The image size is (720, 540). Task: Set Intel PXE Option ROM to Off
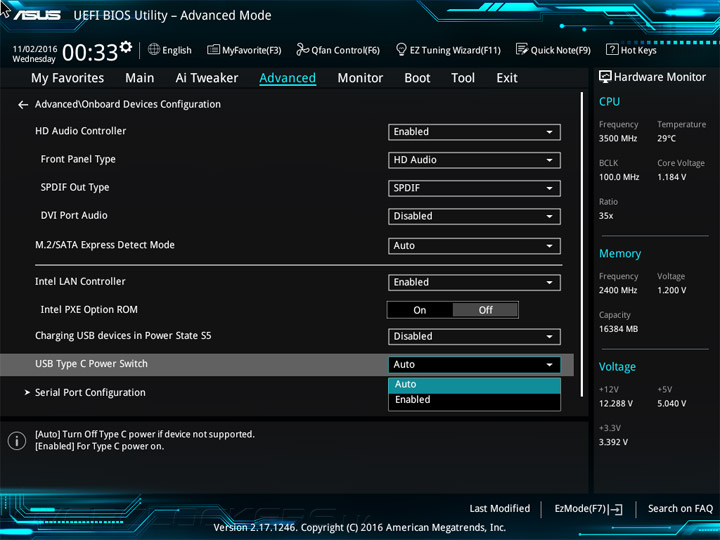point(485,310)
